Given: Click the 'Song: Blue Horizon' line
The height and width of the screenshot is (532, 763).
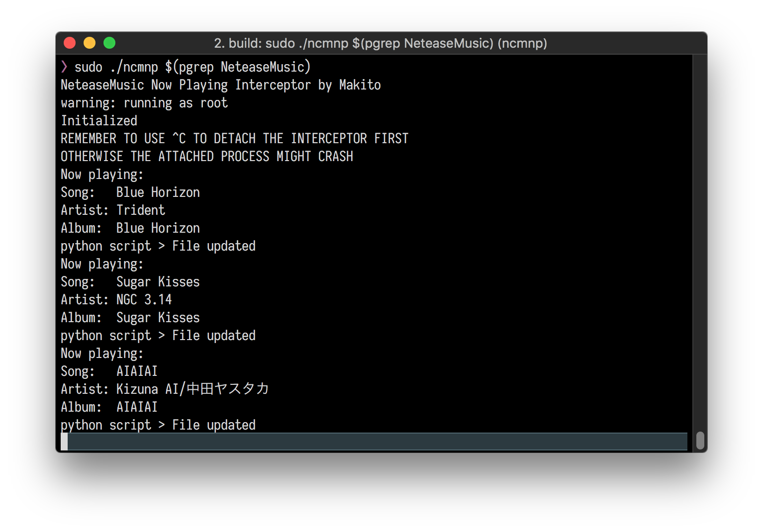Looking at the screenshot, I should click(130, 192).
